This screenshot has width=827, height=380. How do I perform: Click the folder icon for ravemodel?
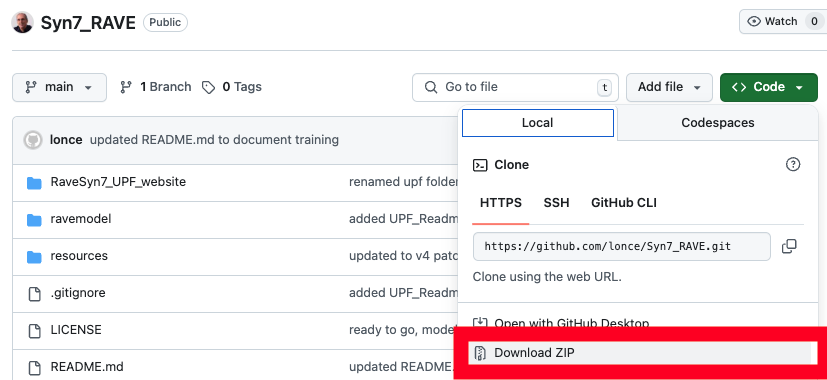point(34,220)
